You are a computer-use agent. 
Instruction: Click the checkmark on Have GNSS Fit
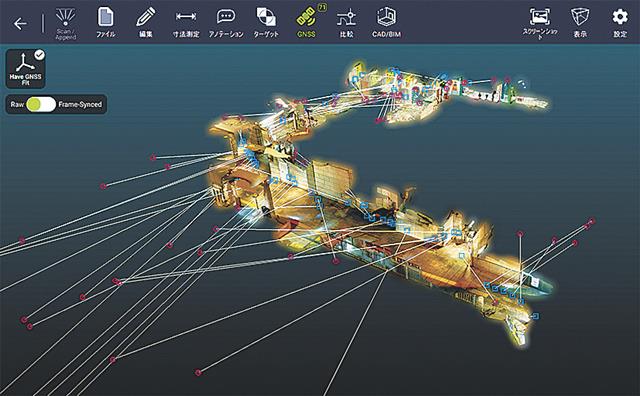click(x=39, y=55)
